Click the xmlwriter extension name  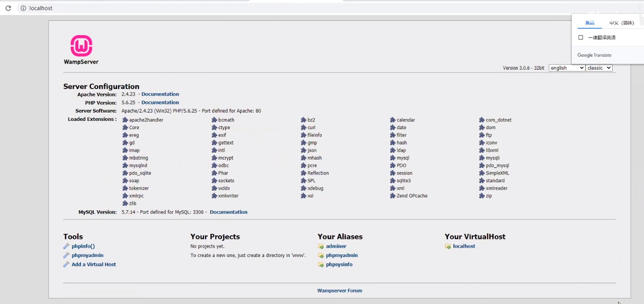[228, 196]
